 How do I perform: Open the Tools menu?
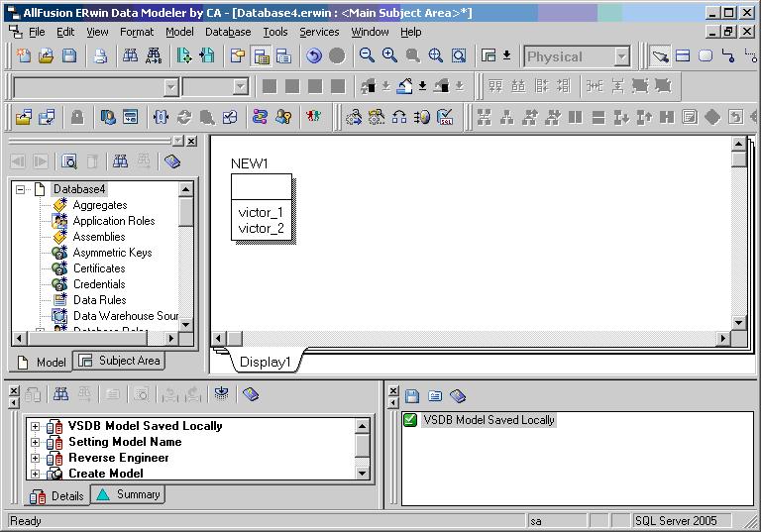[275, 32]
